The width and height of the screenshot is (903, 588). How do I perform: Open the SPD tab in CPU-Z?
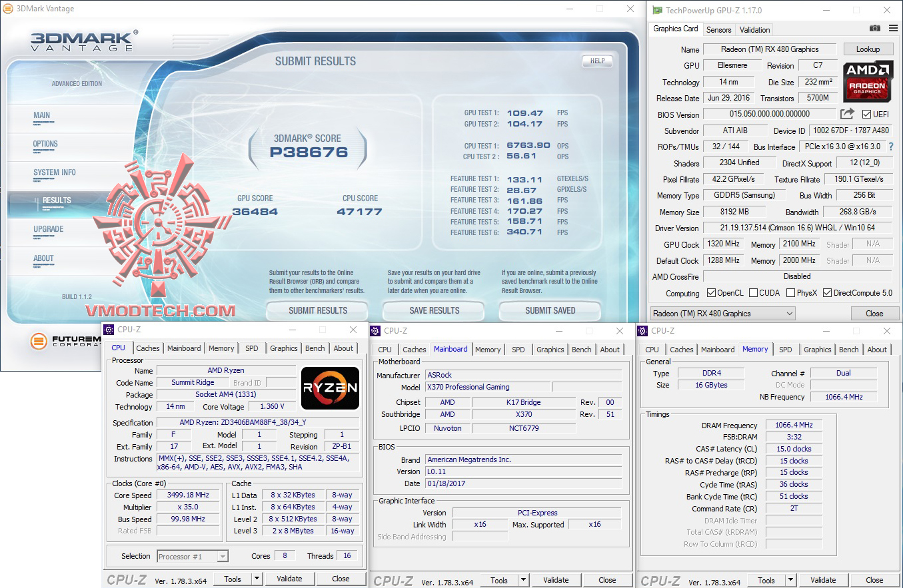click(x=253, y=348)
